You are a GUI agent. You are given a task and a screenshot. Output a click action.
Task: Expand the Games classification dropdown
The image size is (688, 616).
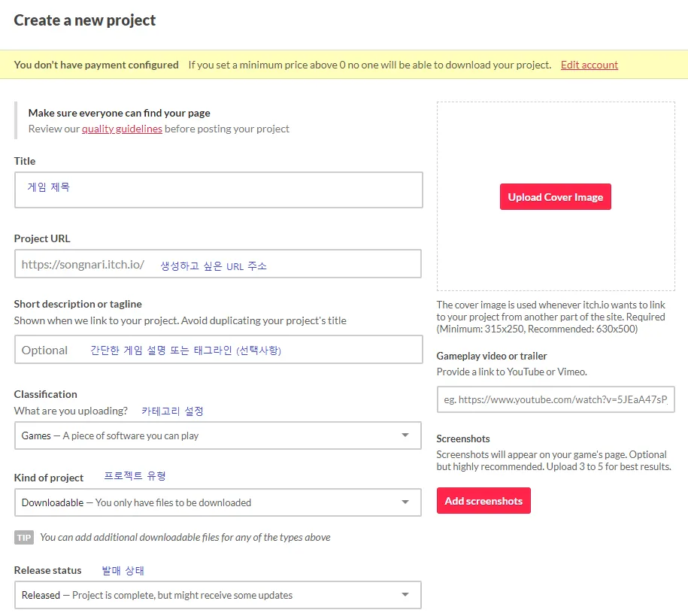click(x=218, y=435)
